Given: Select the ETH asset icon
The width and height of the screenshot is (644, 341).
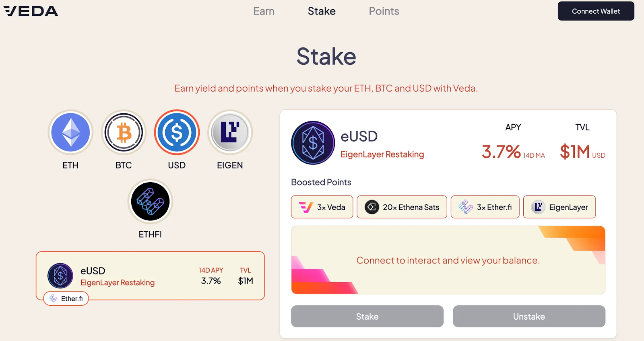Looking at the screenshot, I should click(70, 132).
